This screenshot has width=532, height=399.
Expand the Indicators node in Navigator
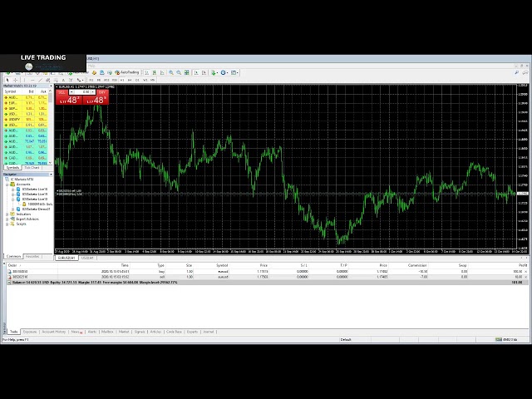[x=7, y=214]
